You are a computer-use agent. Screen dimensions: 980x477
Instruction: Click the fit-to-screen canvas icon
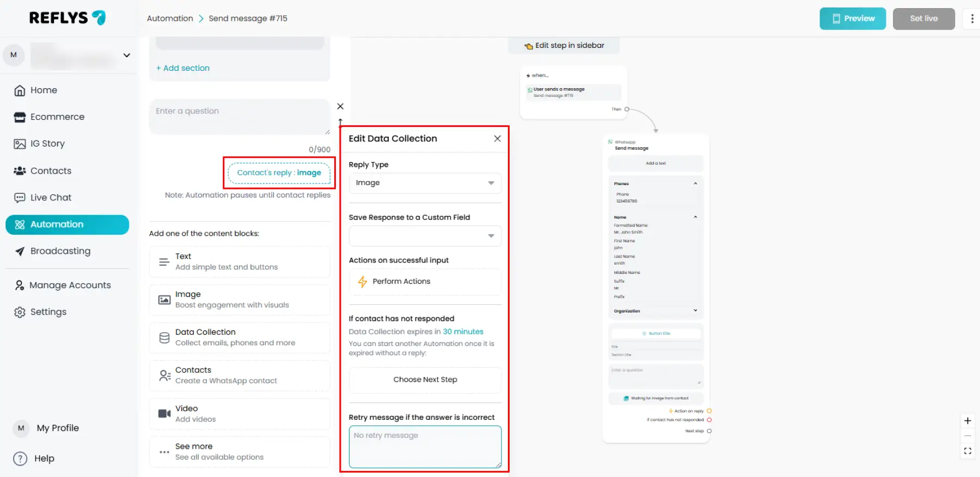click(967, 451)
